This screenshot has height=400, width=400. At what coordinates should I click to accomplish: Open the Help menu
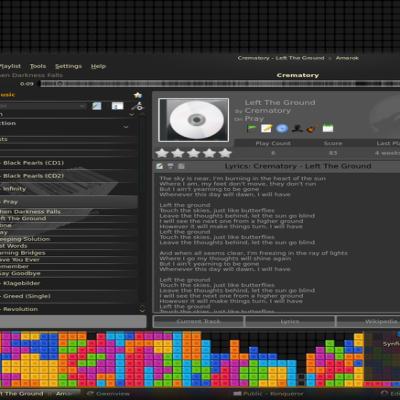click(x=98, y=66)
